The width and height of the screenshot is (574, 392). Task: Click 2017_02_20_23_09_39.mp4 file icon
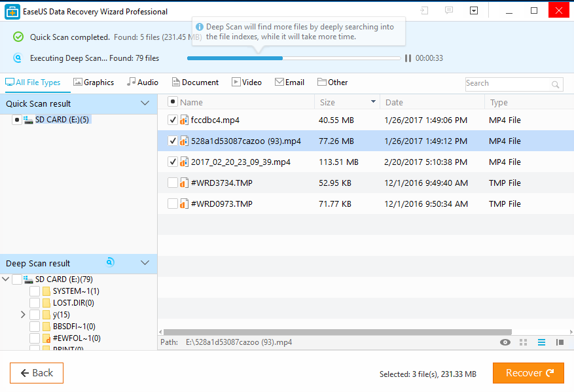point(184,162)
